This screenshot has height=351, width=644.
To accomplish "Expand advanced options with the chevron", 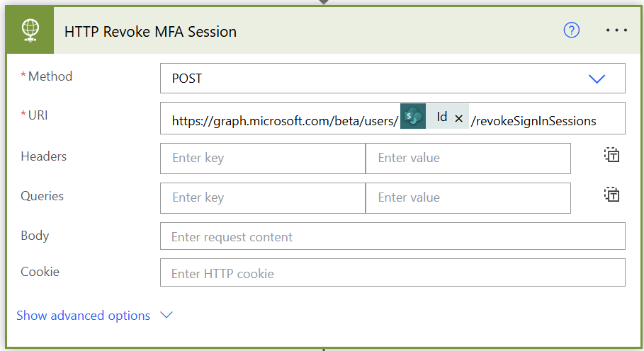I will pyautogui.click(x=166, y=316).
